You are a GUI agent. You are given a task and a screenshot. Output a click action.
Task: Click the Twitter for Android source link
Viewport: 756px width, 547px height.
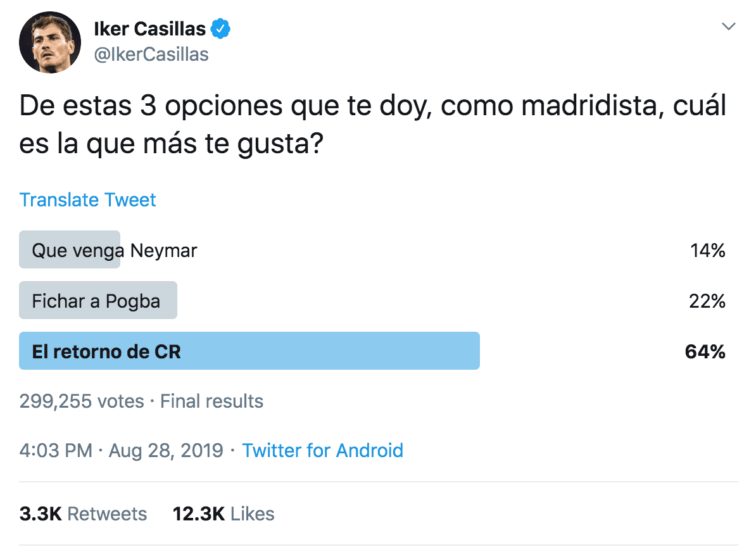point(322,451)
